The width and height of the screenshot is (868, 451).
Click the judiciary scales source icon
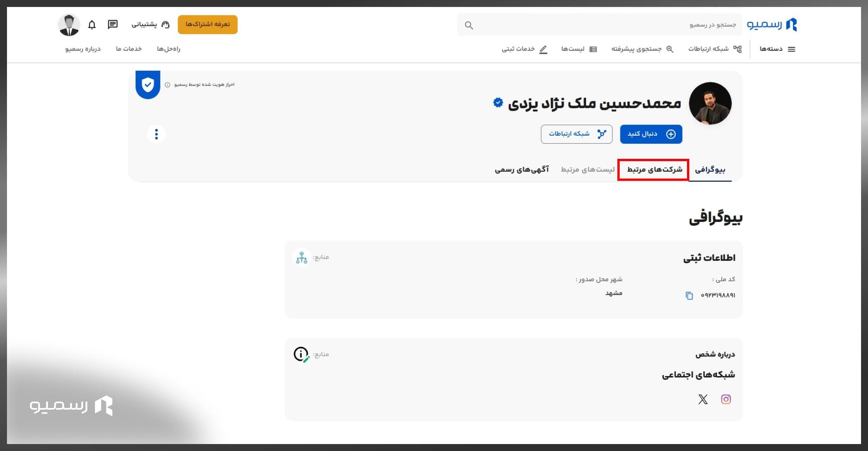(302, 257)
